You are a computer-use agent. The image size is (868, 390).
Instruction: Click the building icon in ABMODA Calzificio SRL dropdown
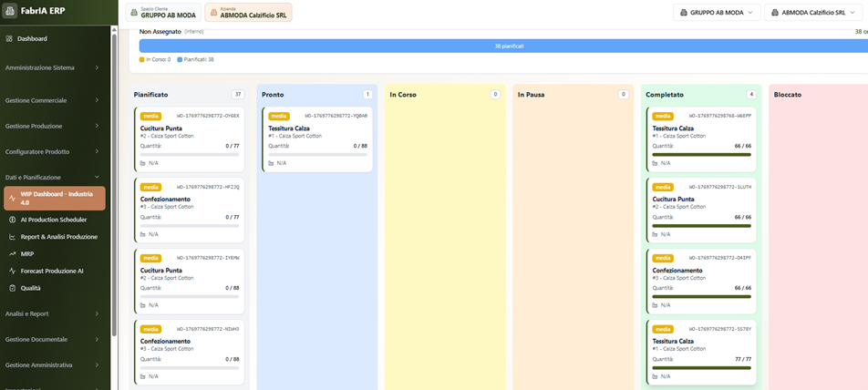774,12
